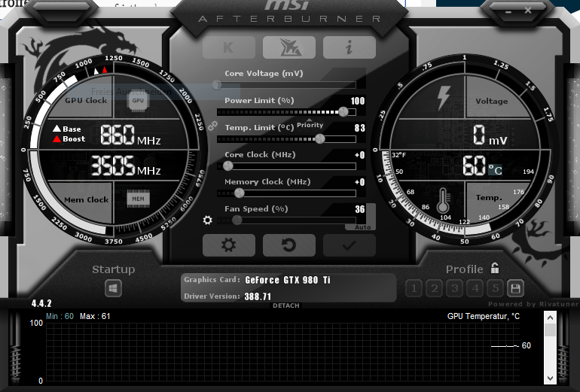Click the Max : 61 graph label

click(95, 316)
